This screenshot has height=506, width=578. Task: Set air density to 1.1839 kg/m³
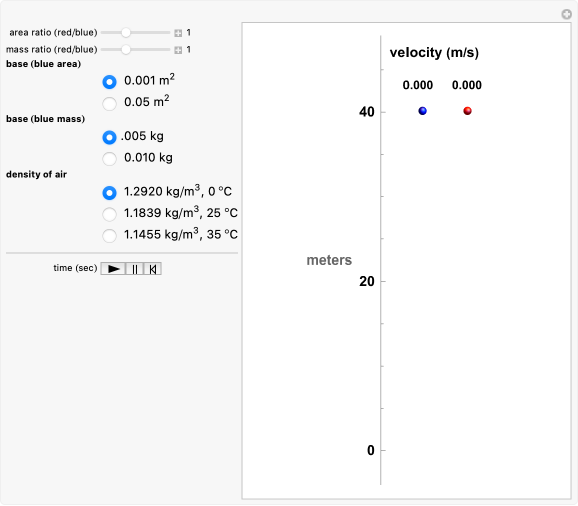tap(109, 214)
